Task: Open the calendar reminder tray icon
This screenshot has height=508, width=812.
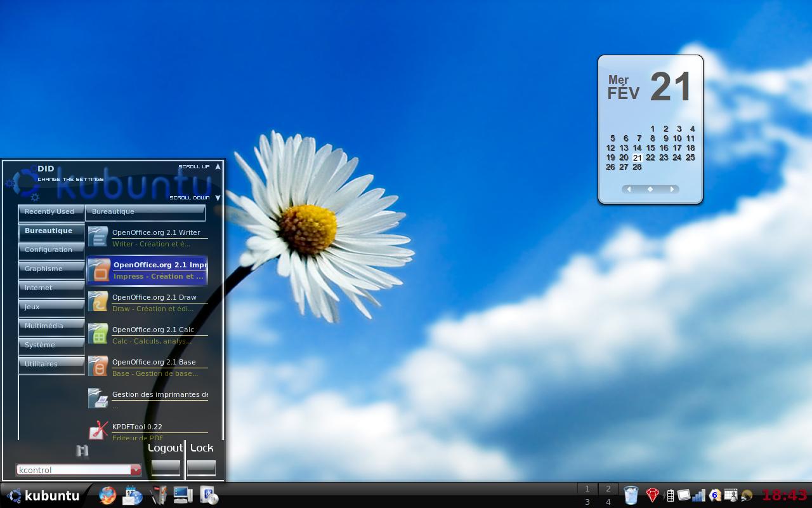Action: tap(731, 495)
